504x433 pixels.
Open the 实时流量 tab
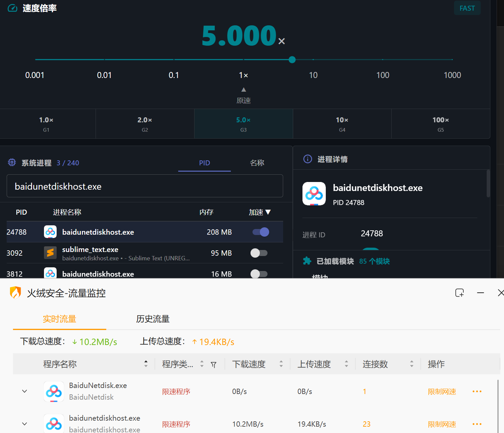click(60, 319)
